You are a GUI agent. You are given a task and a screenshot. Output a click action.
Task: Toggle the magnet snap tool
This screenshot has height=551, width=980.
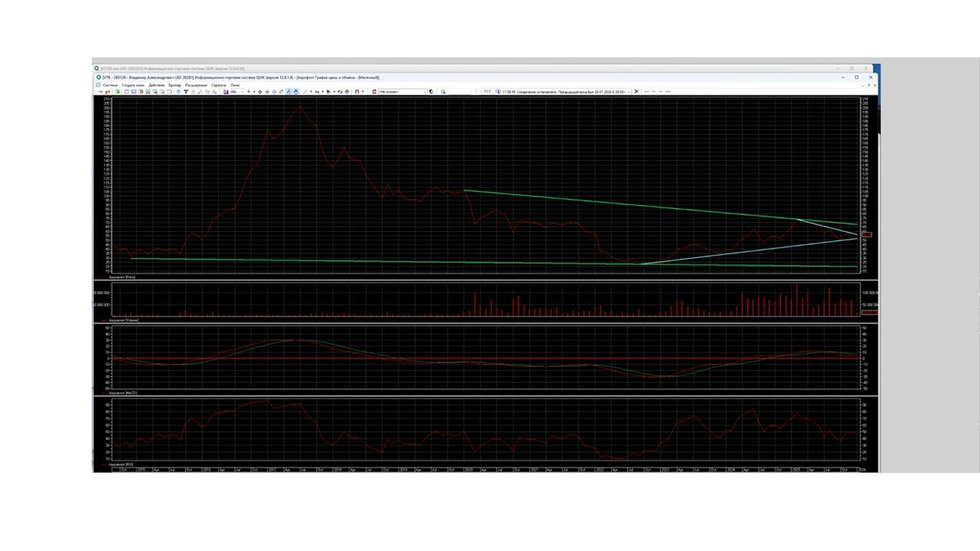357,91
